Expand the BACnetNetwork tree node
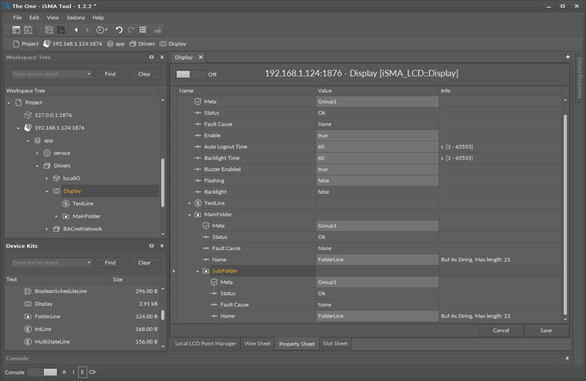This screenshot has height=381, width=586. (47, 229)
